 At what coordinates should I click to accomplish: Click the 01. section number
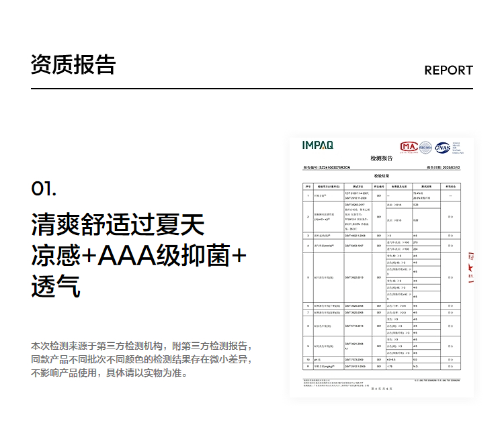click(44, 189)
